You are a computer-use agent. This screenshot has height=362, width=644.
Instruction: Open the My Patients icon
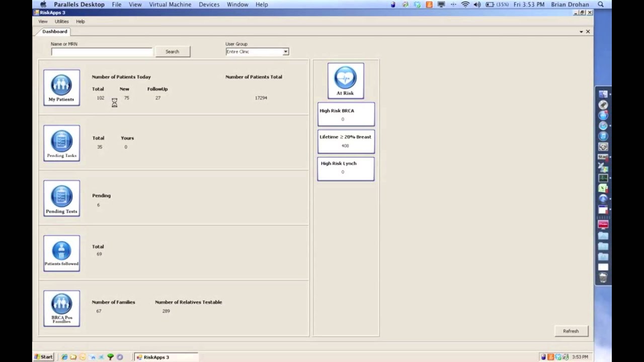61,87
